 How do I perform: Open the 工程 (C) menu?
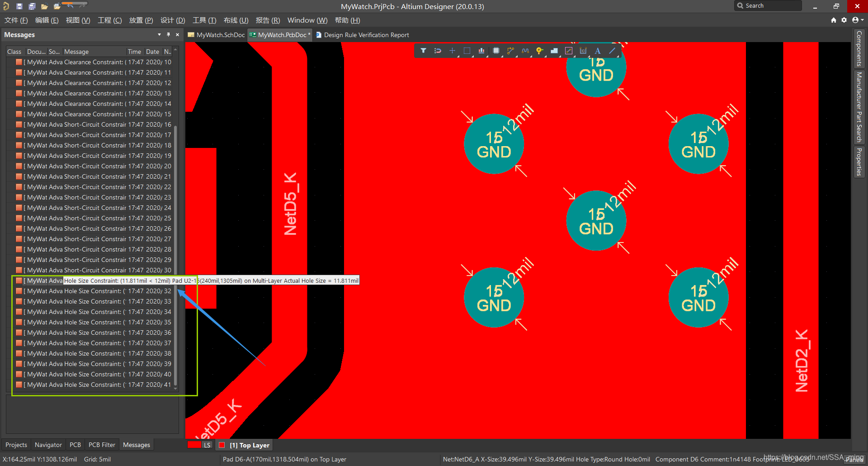click(110, 20)
